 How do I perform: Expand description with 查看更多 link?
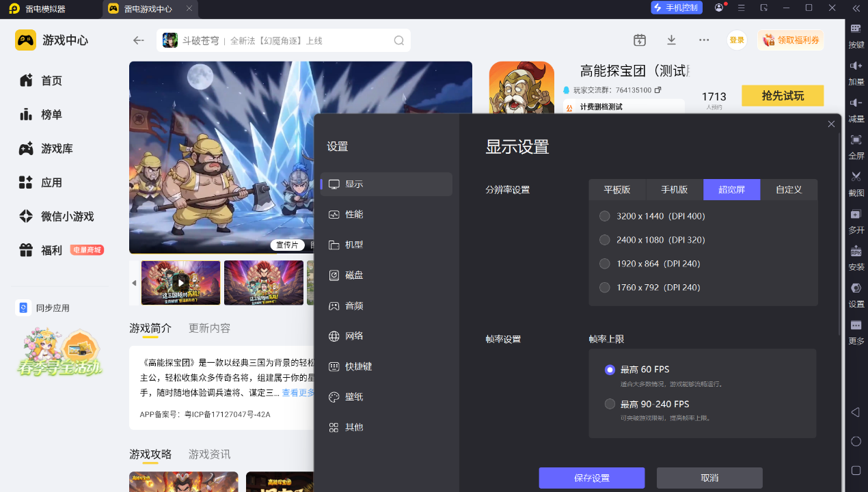298,393
